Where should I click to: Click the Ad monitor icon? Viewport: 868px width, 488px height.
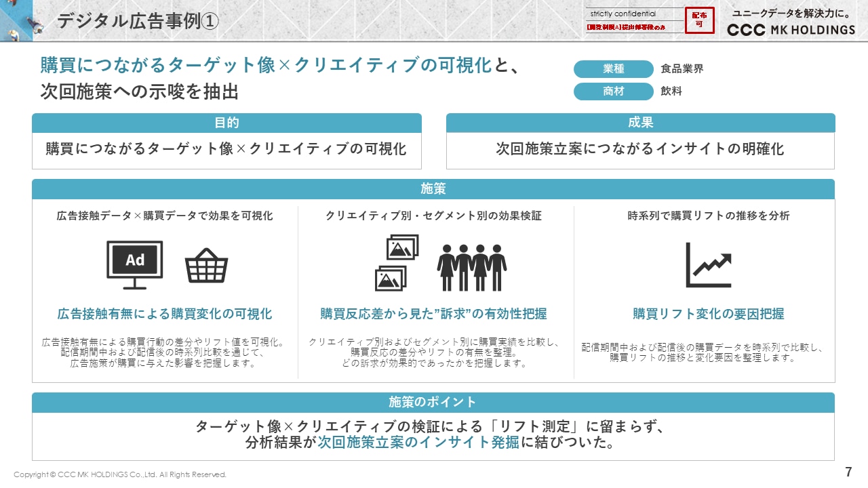pos(135,264)
